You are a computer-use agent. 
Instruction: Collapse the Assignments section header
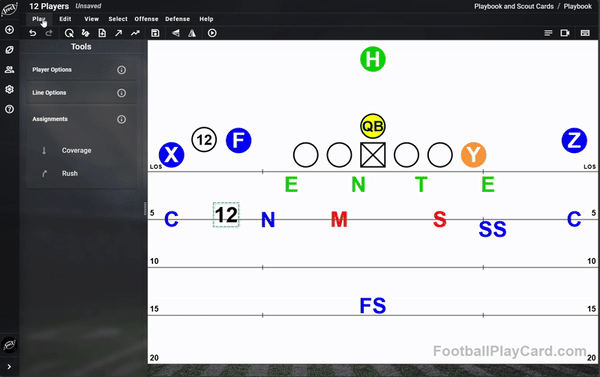81,119
